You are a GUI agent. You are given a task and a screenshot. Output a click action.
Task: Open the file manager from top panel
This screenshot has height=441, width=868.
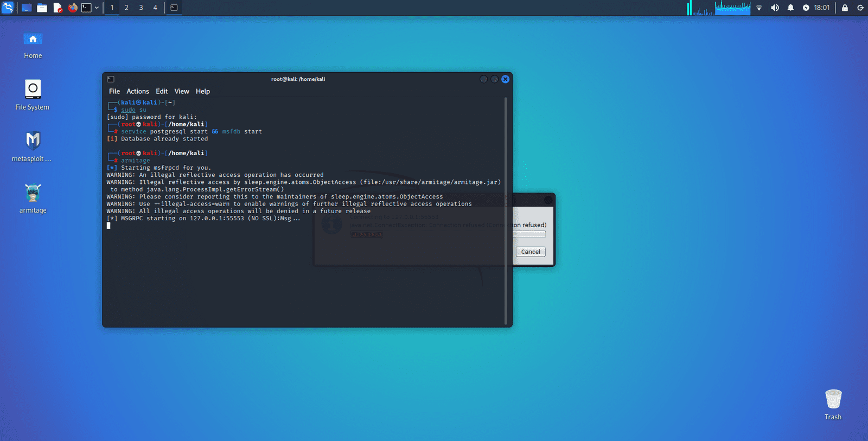pyautogui.click(x=42, y=8)
